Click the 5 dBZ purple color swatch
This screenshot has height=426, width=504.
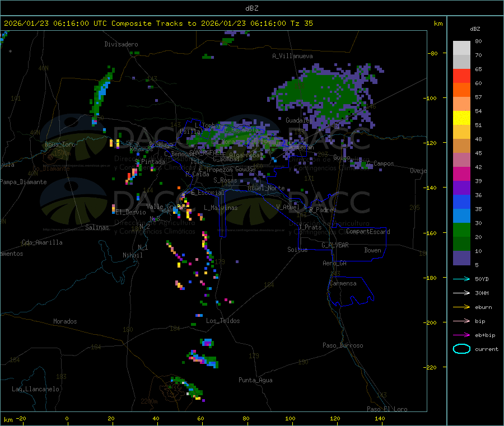(x=461, y=258)
